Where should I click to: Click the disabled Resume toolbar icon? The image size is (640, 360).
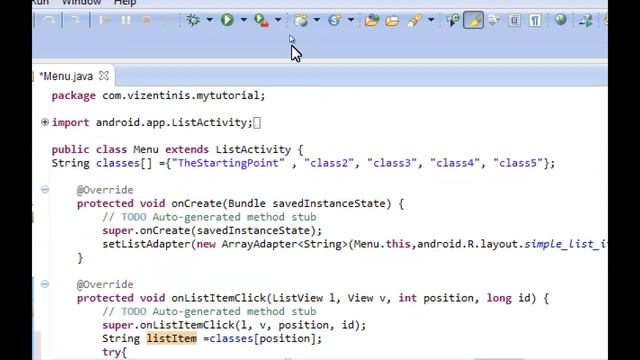(105, 20)
